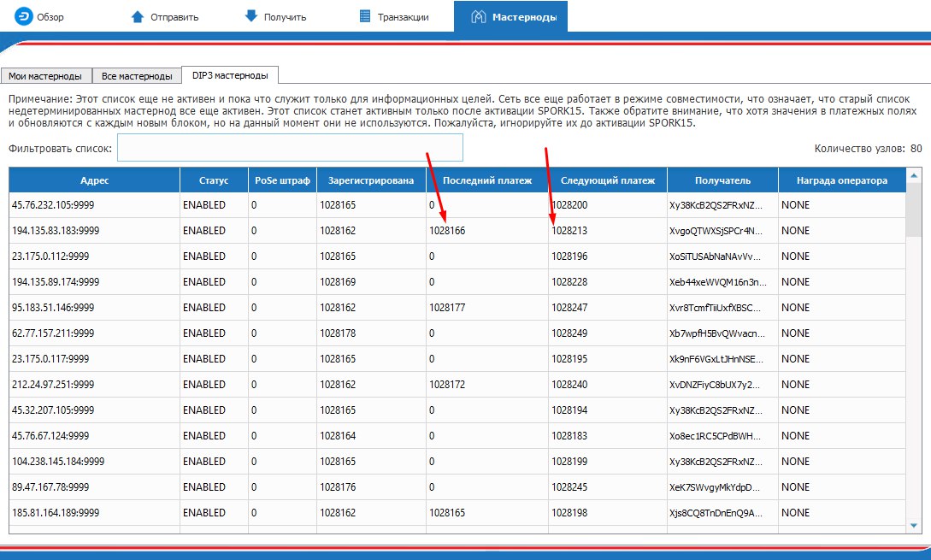Click payee cell Xb7wpfH5BvQWvacn...
Viewport: 931px width, 560px height.
717,333
